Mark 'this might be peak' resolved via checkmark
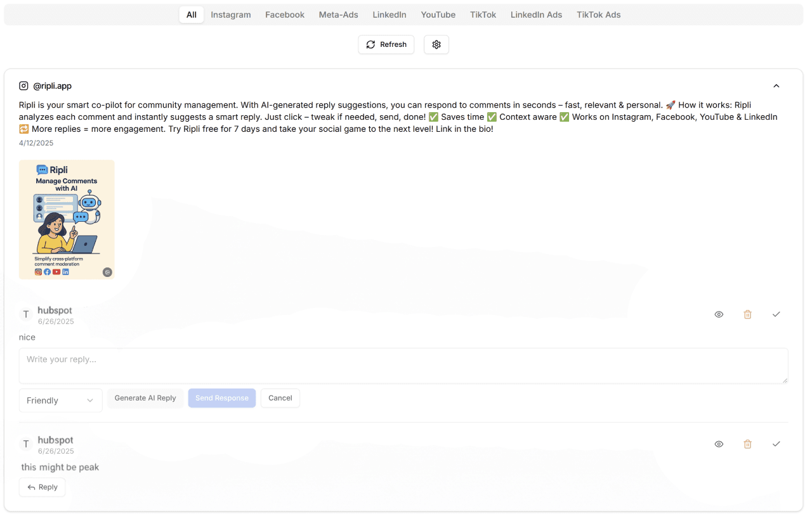This screenshot has height=514, width=812. (776, 444)
